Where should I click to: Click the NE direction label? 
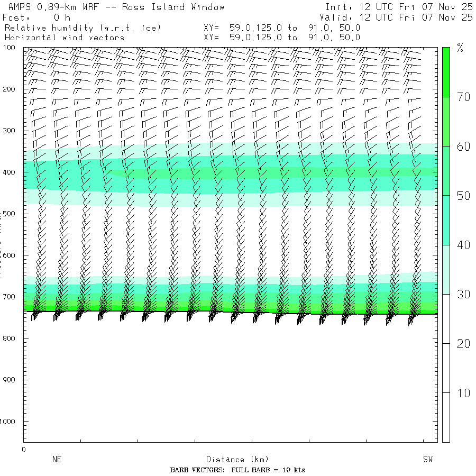tap(57, 459)
